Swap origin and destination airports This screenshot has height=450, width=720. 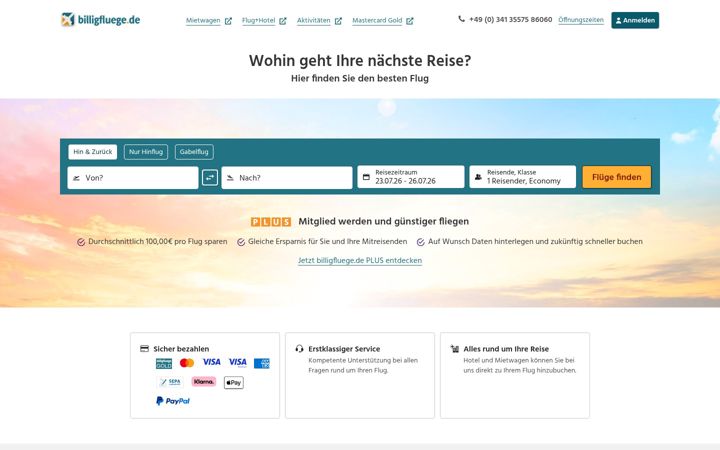[210, 178]
